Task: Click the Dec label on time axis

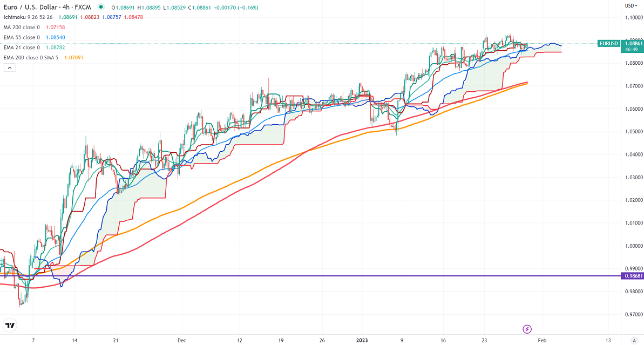Action: pos(181,341)
